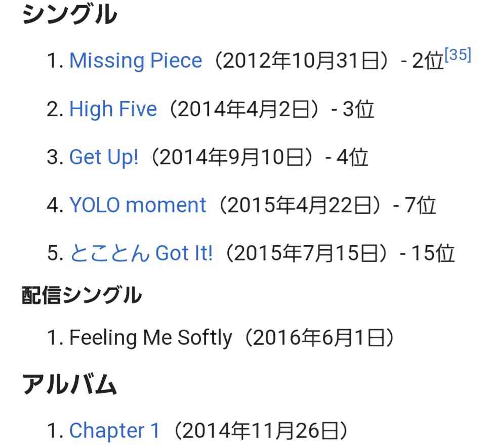This screenshot has height=448, width=494.
Task: Tap the シングル section heading
Action: pyautogui.click(x=69, y=14)
